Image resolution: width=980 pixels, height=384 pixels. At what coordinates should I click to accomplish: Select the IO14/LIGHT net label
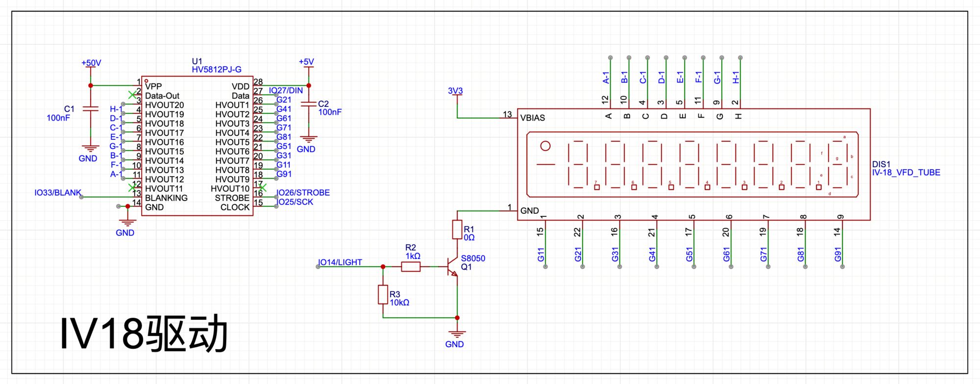coord(340,262)
